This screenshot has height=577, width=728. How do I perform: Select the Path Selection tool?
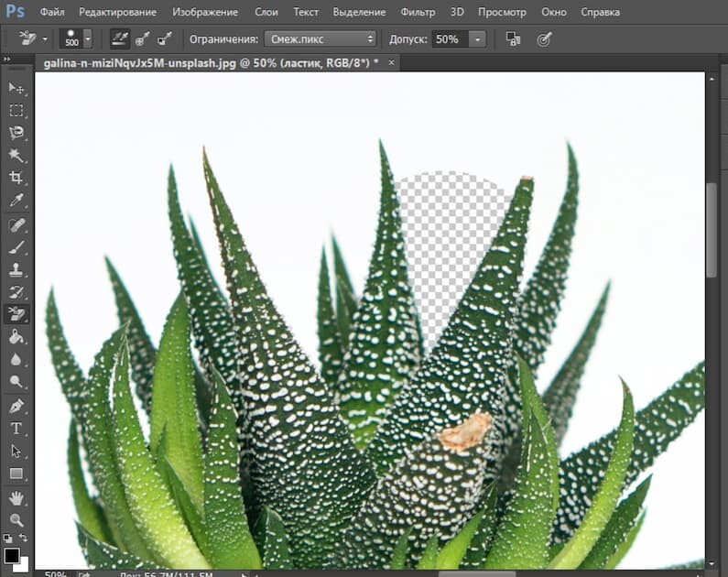pyautogui.click(x=16, y=451)
